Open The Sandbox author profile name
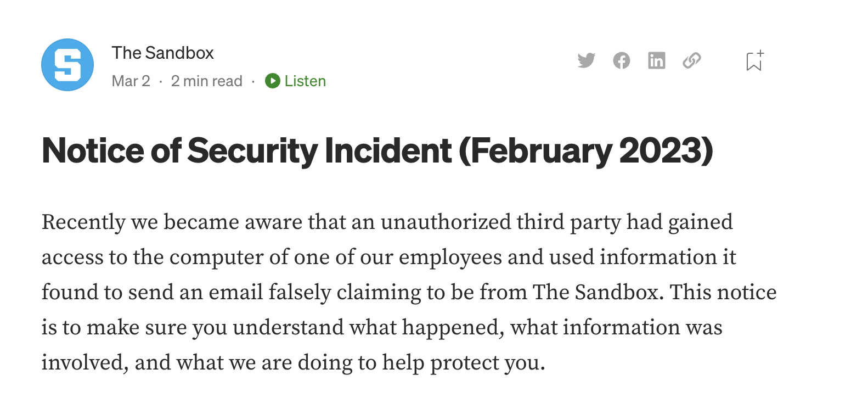This screenshot has height=403, width=868. point(162,53)
